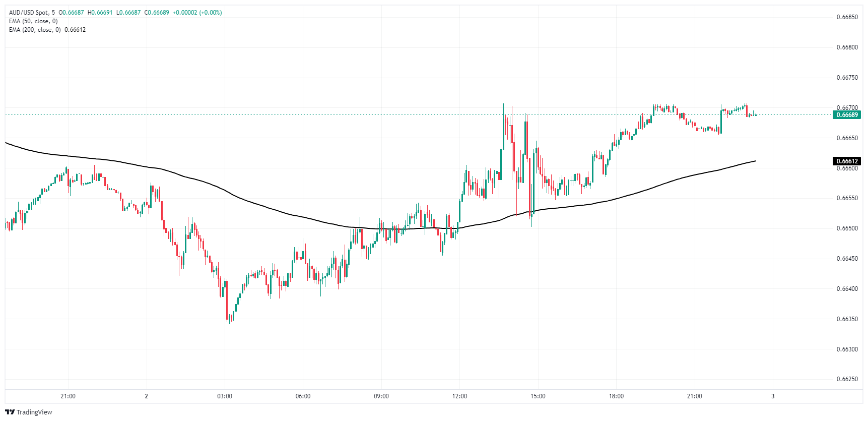Click the green 0.66689 current price tag
This screenshot has height=421, width=868.
pos(847,115)
